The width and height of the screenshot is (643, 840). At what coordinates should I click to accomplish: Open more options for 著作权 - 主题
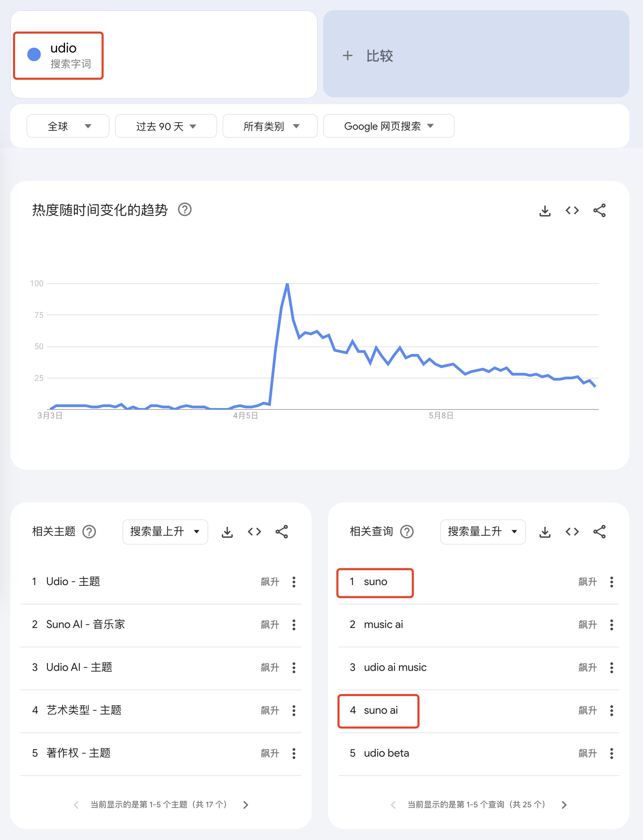294,754
